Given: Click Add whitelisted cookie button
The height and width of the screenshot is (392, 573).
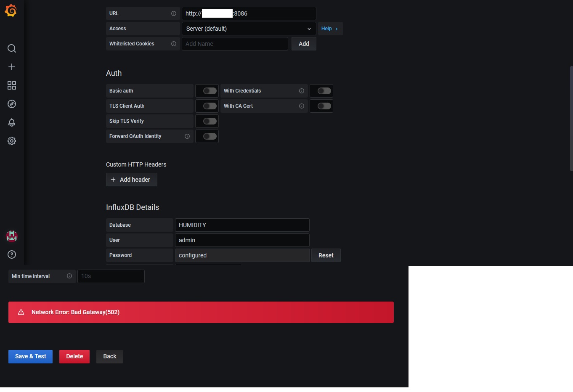Looking at the screenshot, I should 304,44.
